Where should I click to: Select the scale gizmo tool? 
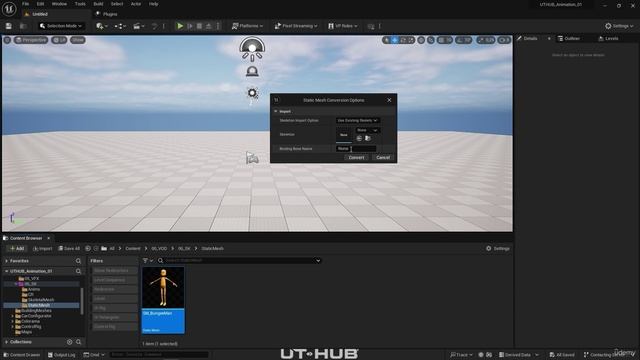(x=411, y=40)
